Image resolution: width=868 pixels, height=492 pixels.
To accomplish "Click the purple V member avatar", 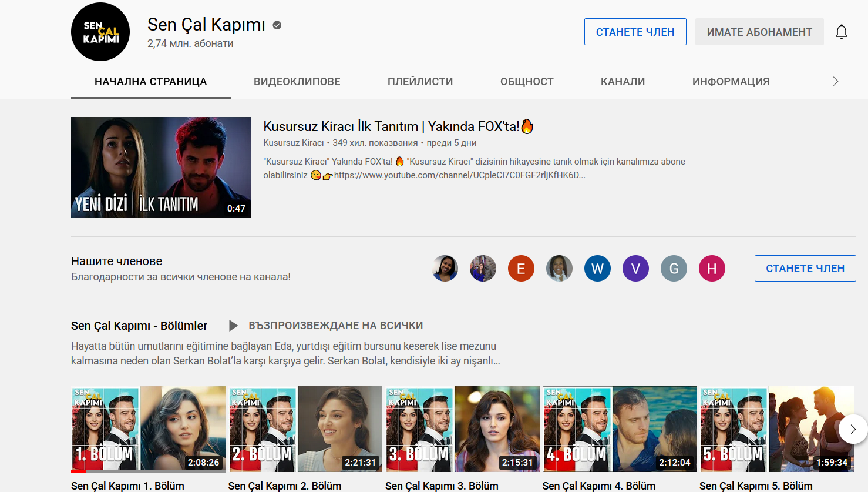I will coord(635,269).
